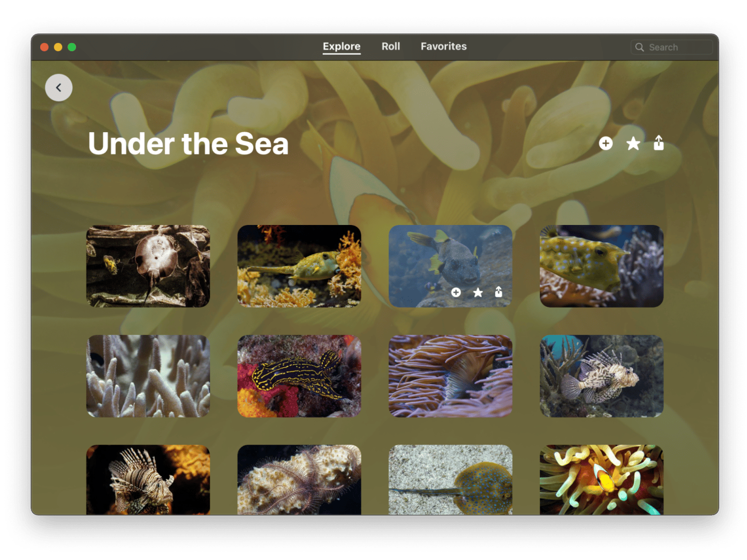
Task: Favorite the Under the Sea collection star
Action: point(633,143)
